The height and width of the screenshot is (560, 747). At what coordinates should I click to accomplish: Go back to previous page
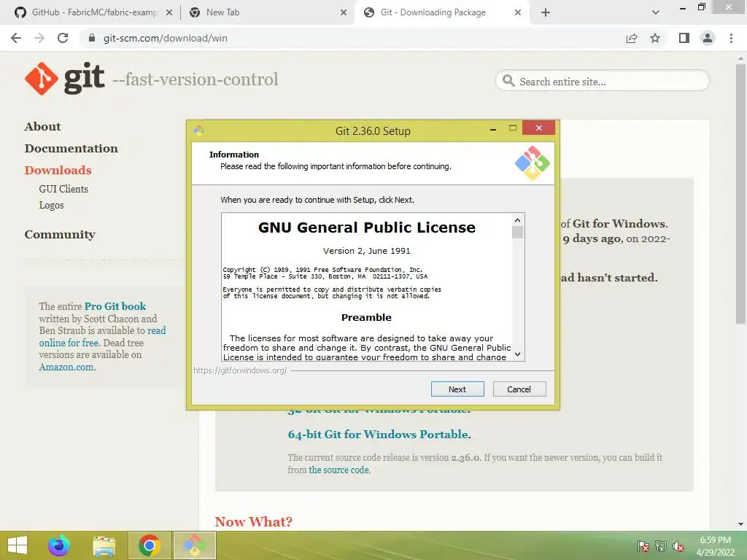[x=16, y=38]
